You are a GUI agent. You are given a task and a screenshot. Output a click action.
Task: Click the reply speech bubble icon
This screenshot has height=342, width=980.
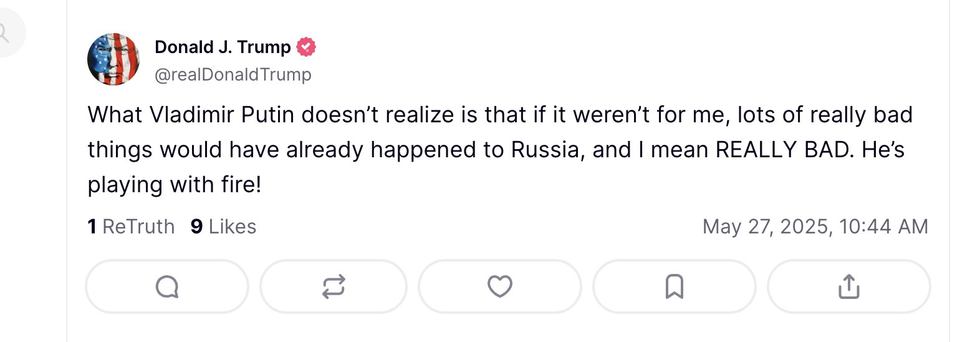pyautogui.click(x=167, y=287)
